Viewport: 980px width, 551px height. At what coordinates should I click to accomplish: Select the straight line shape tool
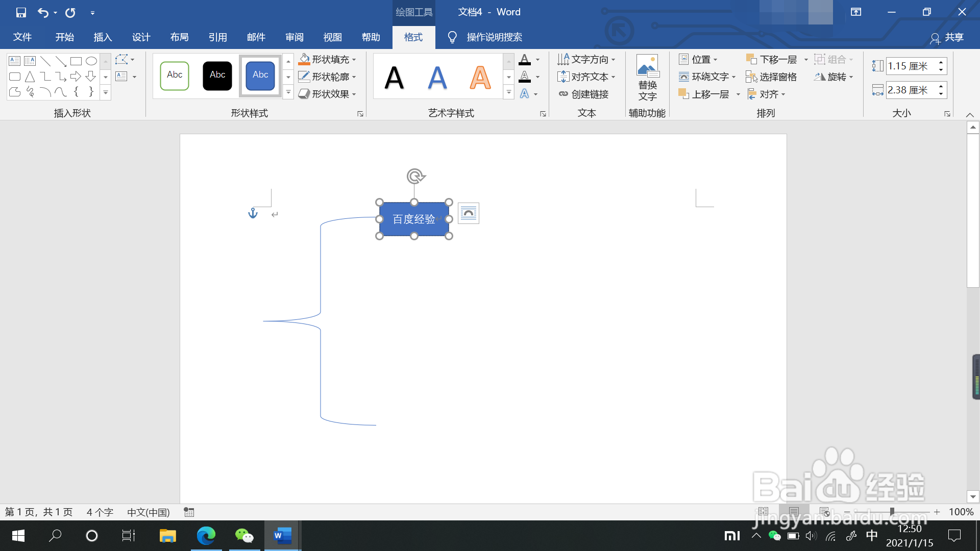(45, 61)
